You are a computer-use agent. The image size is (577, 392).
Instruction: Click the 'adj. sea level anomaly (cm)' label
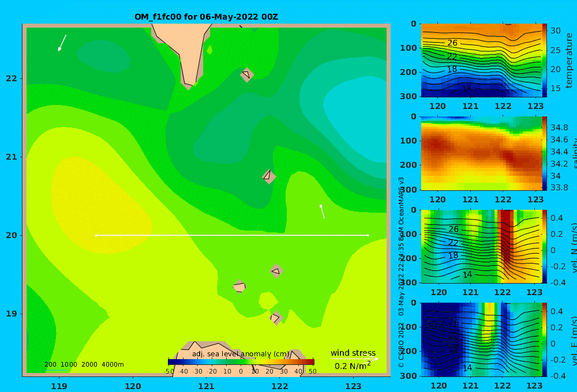[241, 354]
